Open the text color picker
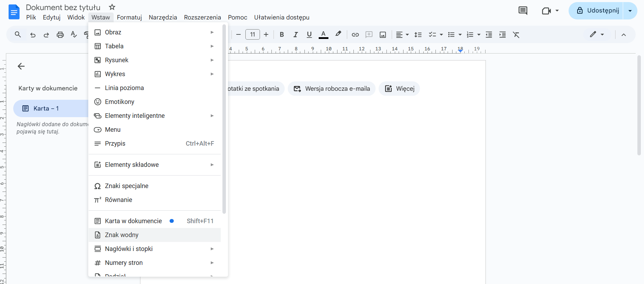This screenshot has height=284, width=644. coord(323,35)
